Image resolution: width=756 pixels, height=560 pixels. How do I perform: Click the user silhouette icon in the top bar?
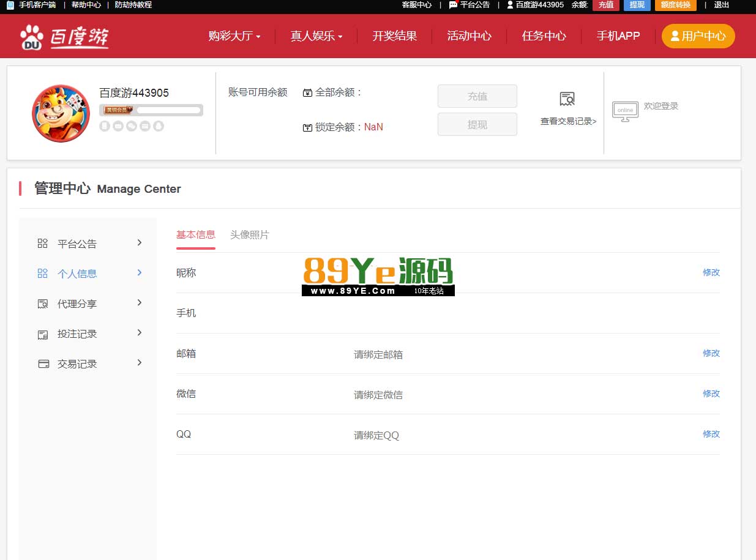pos(510,5)
